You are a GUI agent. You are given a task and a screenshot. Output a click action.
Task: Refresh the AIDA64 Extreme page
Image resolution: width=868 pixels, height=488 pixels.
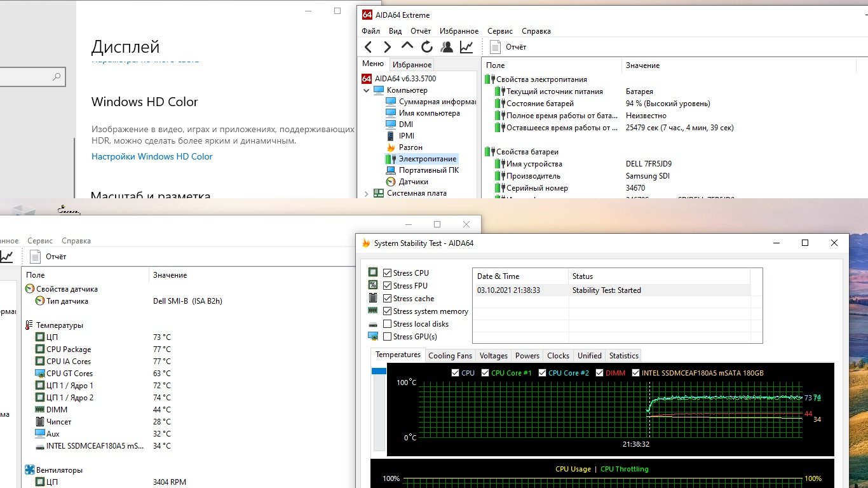[x=426, y=46]
